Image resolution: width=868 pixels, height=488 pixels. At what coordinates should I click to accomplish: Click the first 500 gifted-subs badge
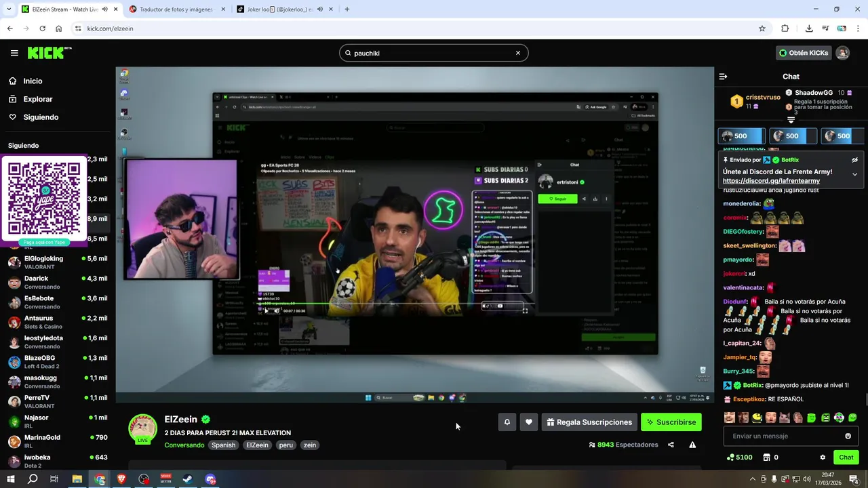point(741,136)
